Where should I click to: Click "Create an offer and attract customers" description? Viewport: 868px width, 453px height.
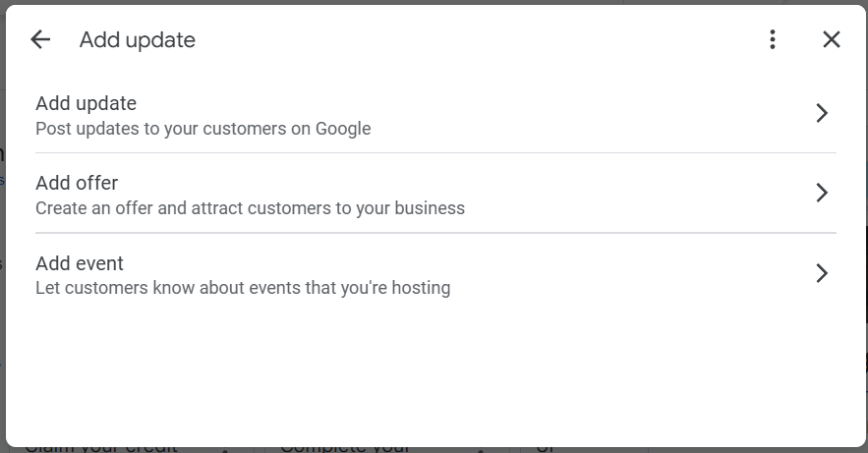click(251, 208)
